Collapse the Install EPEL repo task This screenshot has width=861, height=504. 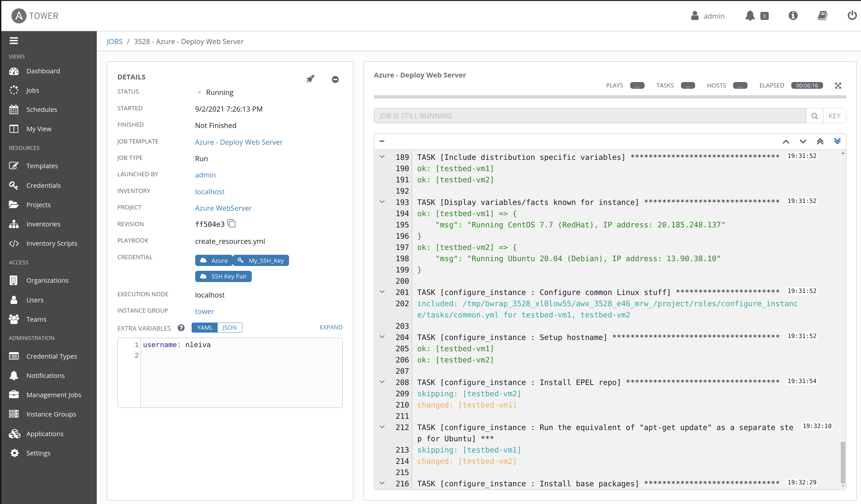[382, 382]
